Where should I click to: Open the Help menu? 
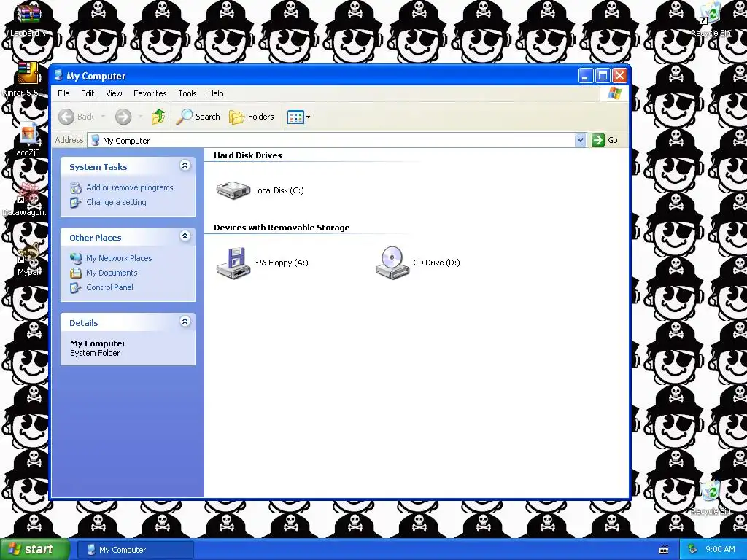(215, 93)
